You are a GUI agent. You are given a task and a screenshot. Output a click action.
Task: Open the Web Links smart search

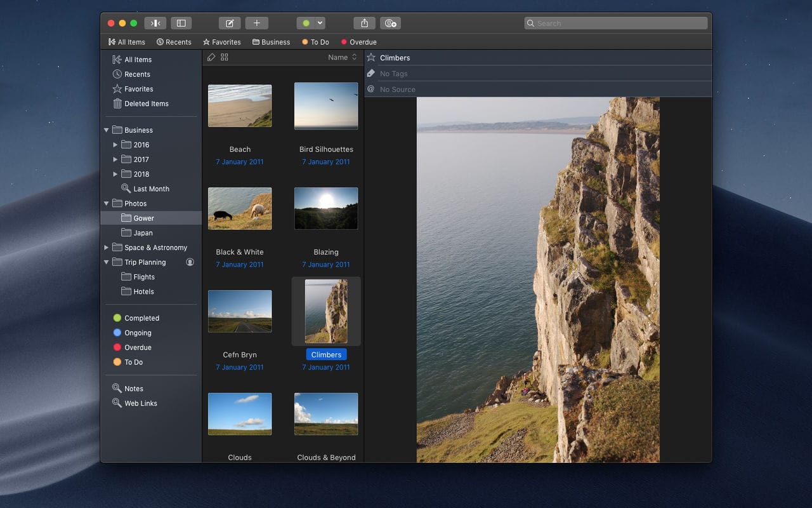coord(140,403)
